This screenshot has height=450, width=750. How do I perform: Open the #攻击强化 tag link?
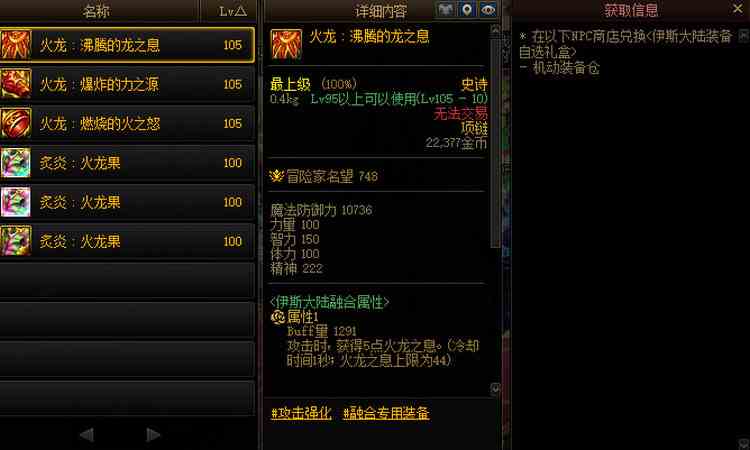tap(301, 413)
